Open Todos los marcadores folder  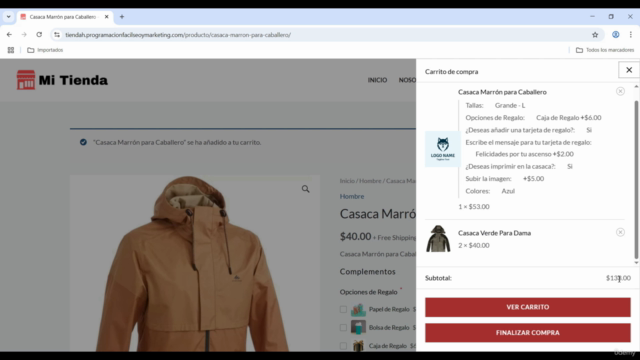point(605,50)
